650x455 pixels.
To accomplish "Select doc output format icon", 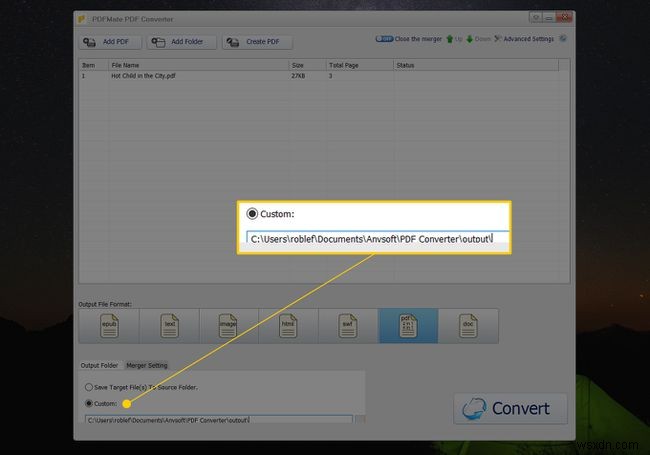I will coord(468,326).
